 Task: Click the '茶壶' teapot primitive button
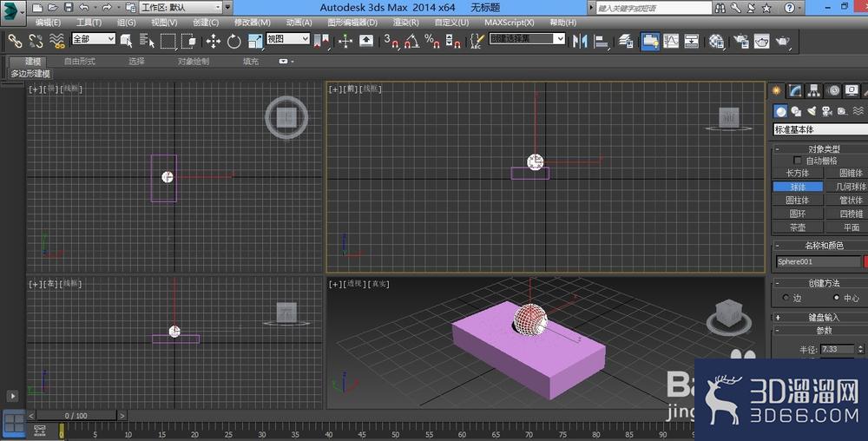point(798,227)
